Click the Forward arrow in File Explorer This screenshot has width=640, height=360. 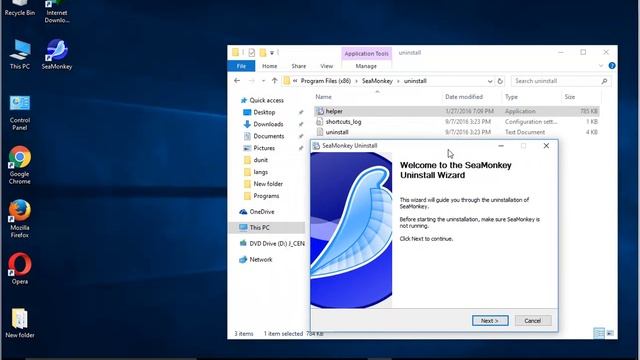[x=251, y=81]
